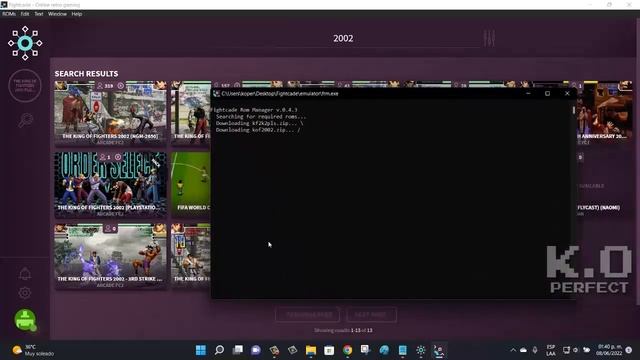The height and width of the screenshot is (360, 640).
Task: Open the notifications bell in sidebar
Action: 25,274
